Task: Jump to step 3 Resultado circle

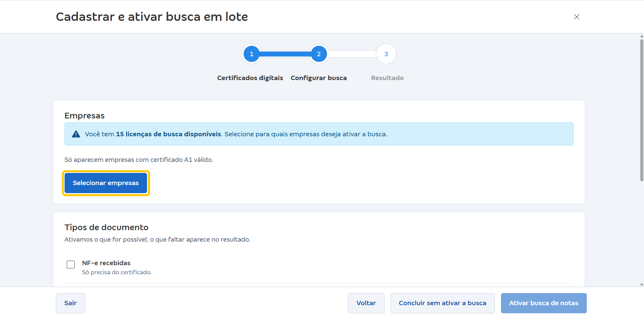Action: point(386,54)
